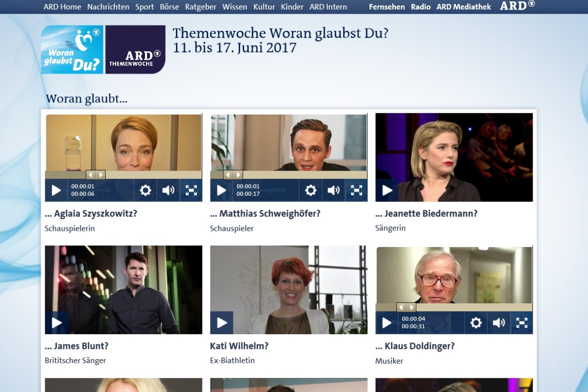Click seek handle on Klaus Doldinger progress bar
588x392 pixels.
coord(406,307)
